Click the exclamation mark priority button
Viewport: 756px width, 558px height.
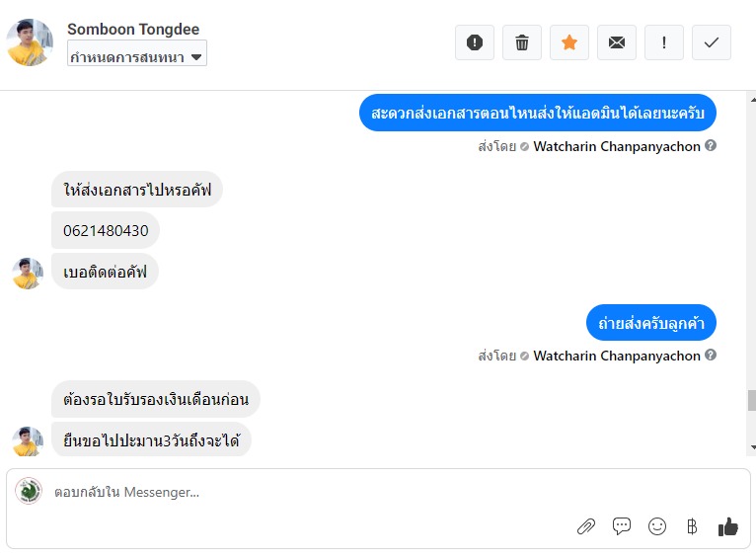click(x=664, y=42)
